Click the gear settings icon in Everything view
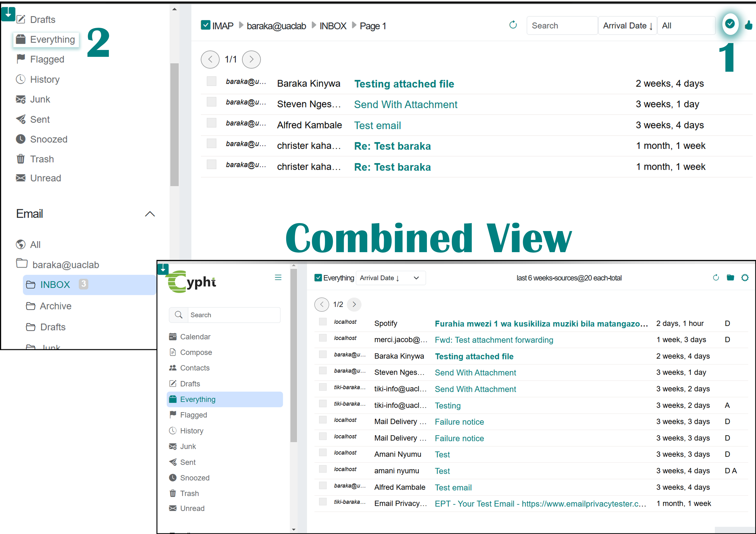 pos(745,278)
